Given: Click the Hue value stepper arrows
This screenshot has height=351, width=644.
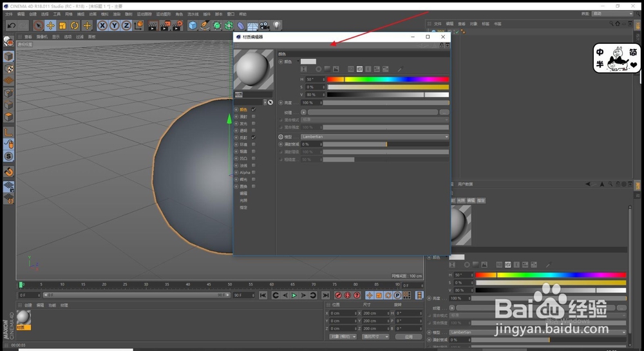Looking at the screenshot, I should click(324, 79).
